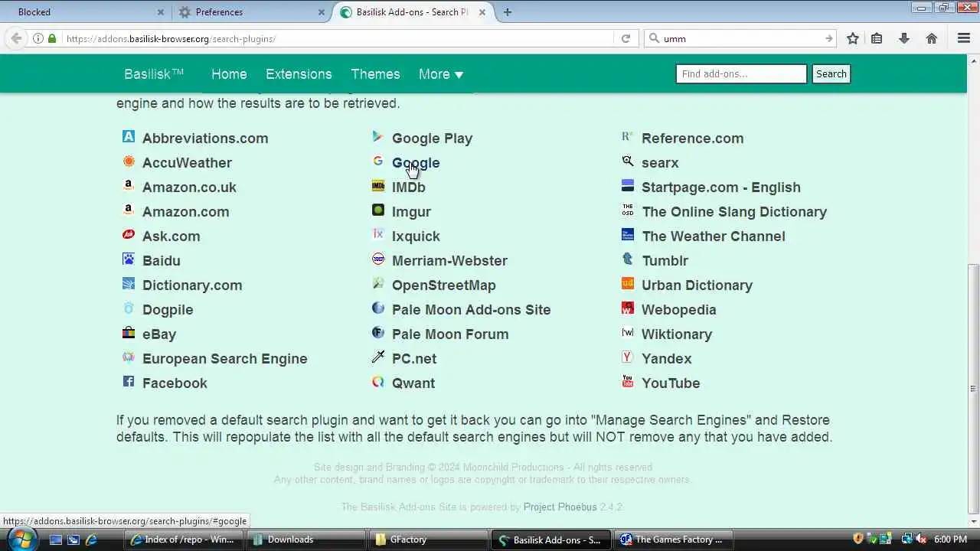The image size is (980, 551).
Task: Click the Project Phoebus footer link
Action: tap(560, 507)
